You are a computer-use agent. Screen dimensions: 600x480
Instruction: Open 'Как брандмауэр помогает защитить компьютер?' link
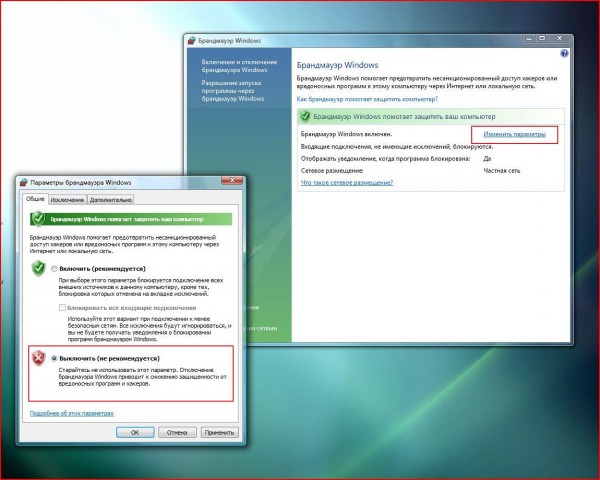point(367,99)
